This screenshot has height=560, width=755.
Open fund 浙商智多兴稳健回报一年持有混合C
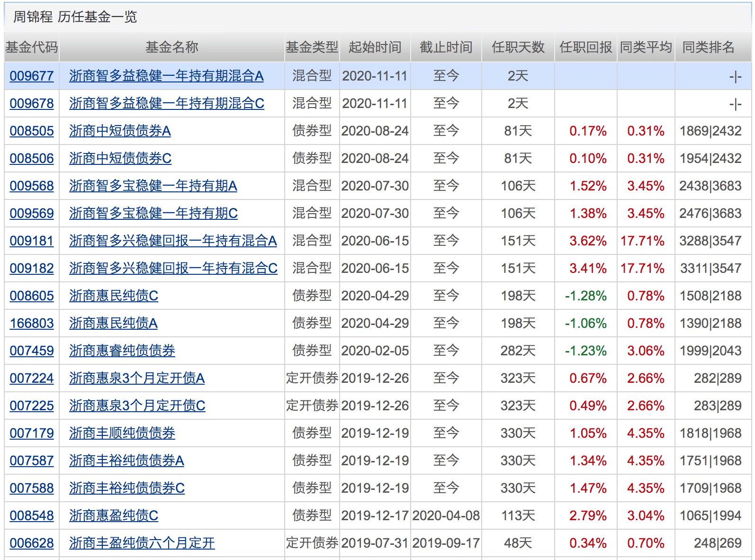pyautogui.click(x=173, y=268)
